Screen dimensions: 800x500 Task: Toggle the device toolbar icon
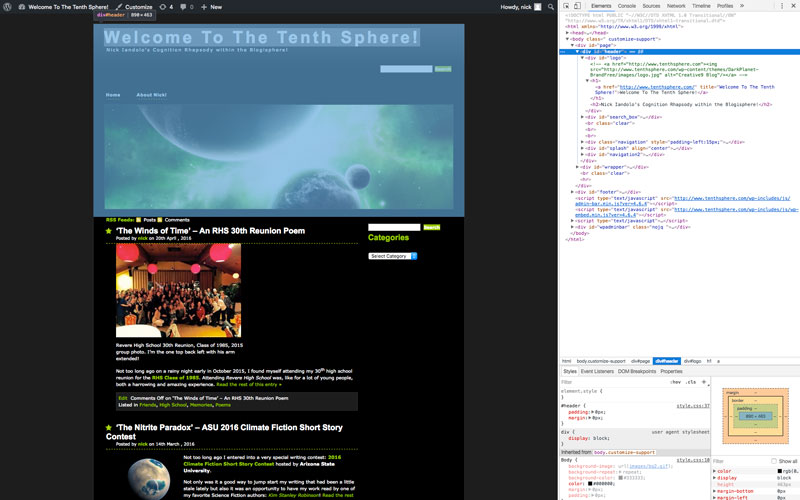[578, 5]
